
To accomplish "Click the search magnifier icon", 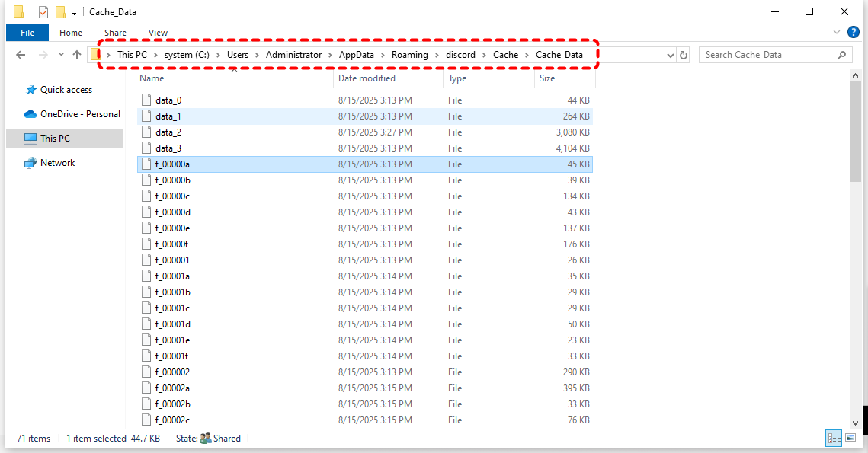I will pyautogui.click(x=841, y=55).
